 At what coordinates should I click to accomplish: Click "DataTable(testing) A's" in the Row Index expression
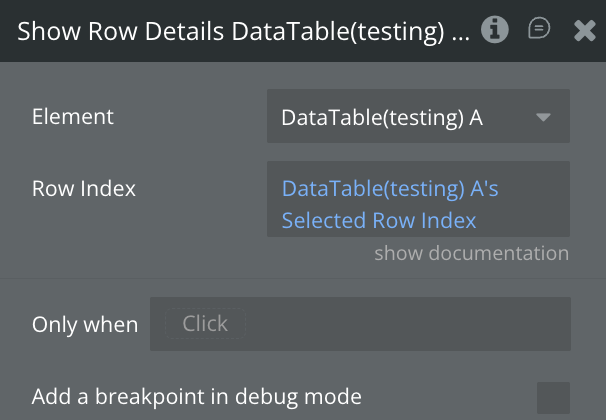[390, 188]
